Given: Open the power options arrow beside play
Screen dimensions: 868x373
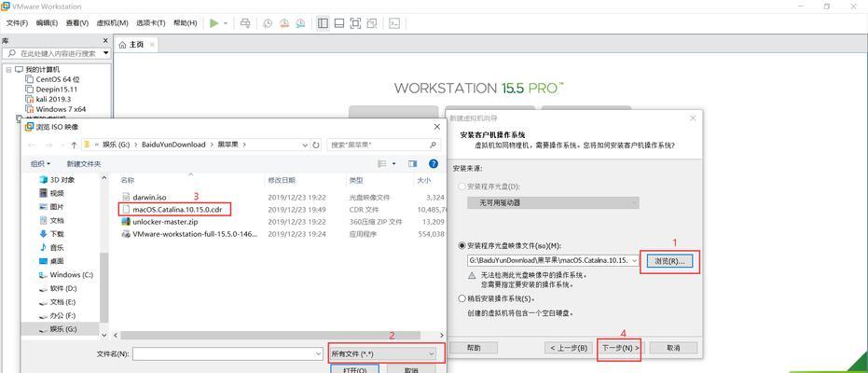Looking at the screenshot, I should tap(226, 23).
